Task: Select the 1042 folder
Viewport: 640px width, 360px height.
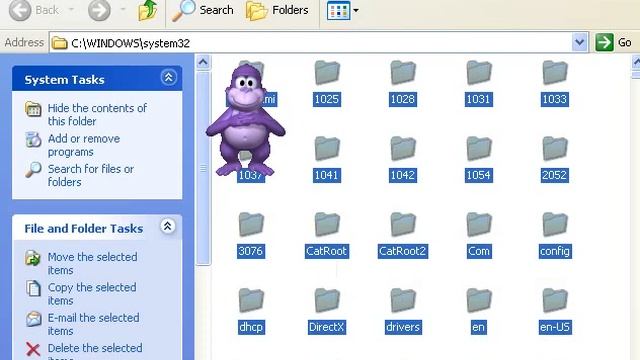Action: (x=402, y=159)
